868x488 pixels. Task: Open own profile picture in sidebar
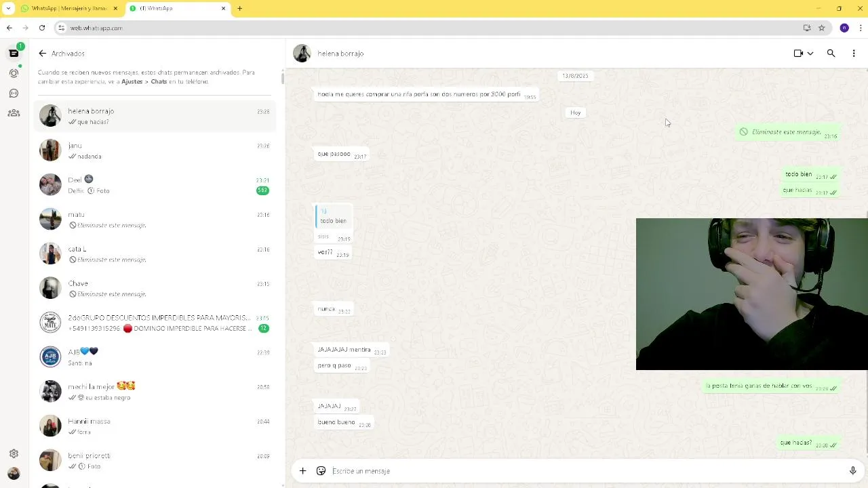[x=14, y=474]
